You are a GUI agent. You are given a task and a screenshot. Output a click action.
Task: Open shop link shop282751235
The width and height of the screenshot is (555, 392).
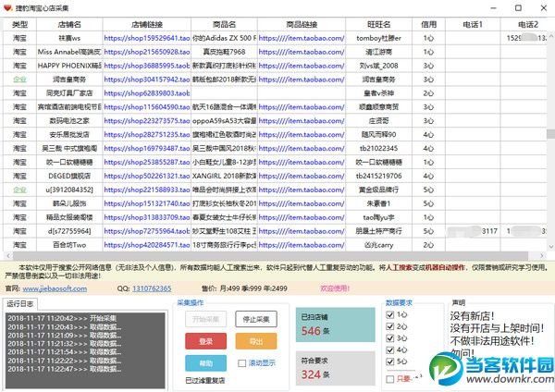(x=147, y=135)
